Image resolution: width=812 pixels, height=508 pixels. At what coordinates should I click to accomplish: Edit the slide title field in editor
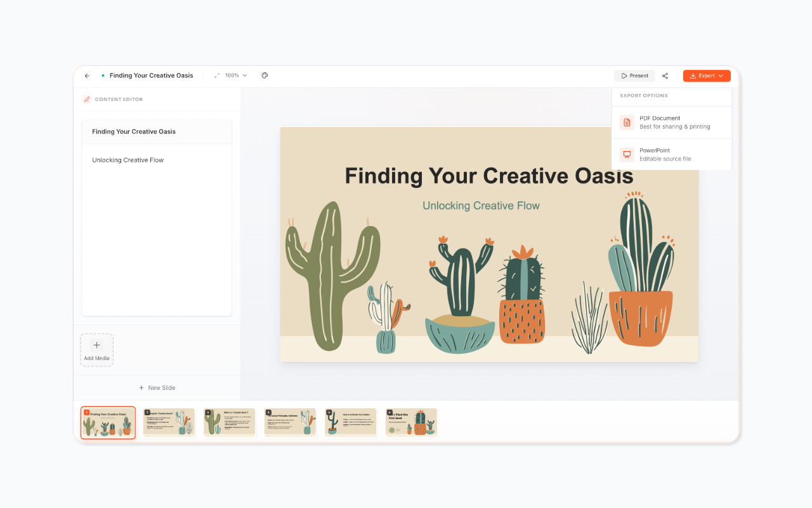click(157, 131)
